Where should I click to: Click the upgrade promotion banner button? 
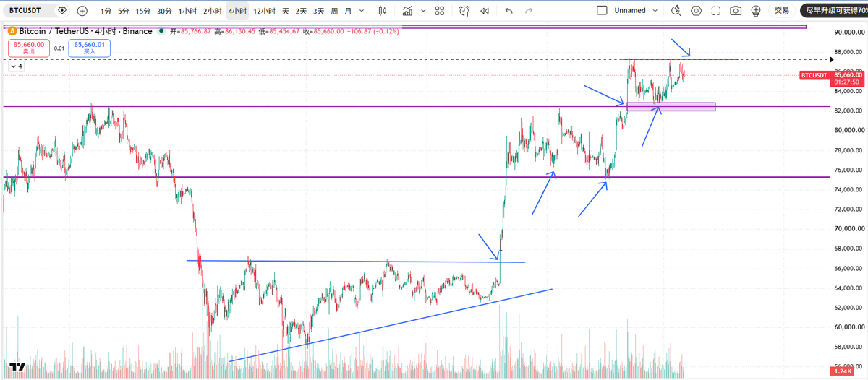coord(834,11)
